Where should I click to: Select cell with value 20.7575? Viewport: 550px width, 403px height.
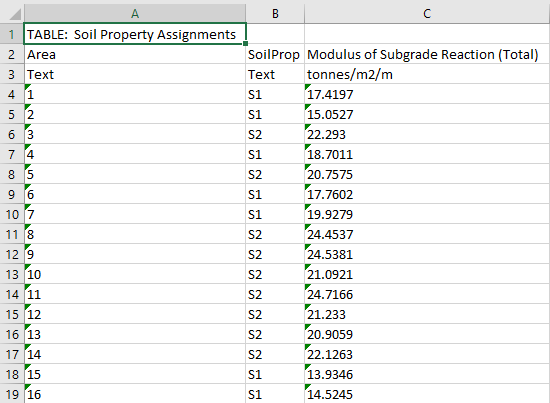pos(427,174)
